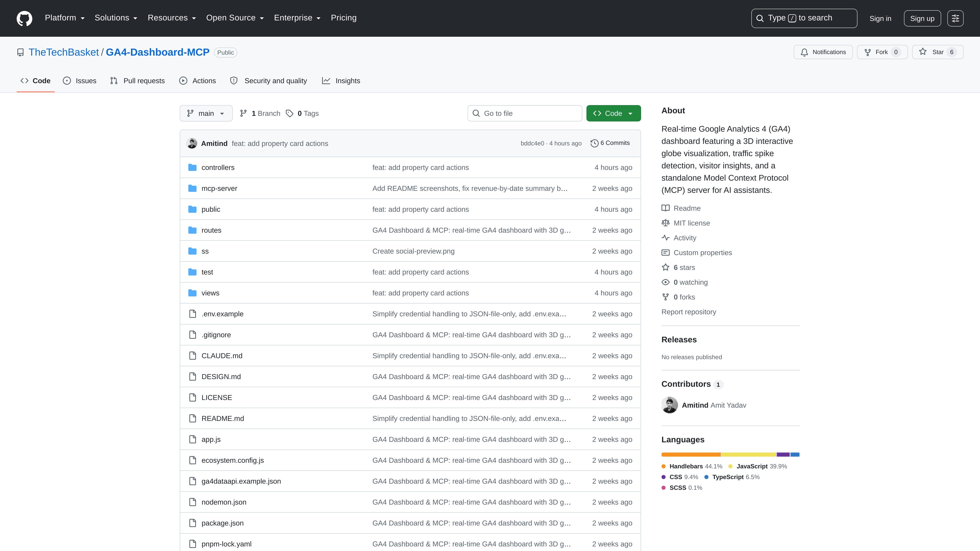Click the Notifications bell button
980x551 pixels.
(823, 52)
